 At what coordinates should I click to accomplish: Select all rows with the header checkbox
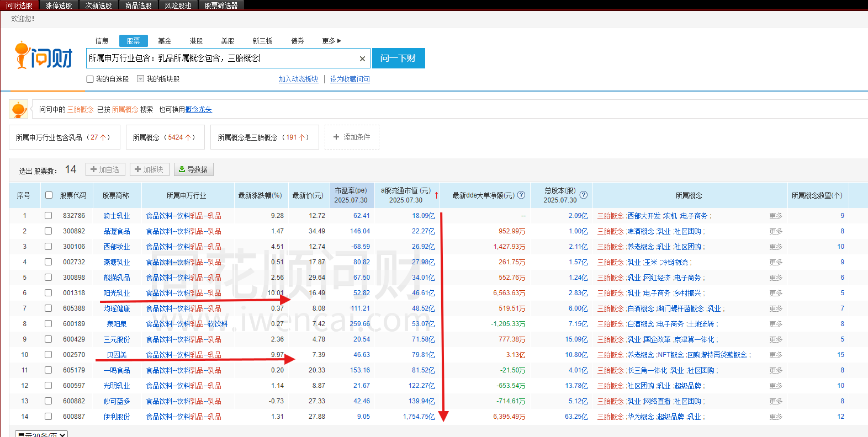(49, 195)
